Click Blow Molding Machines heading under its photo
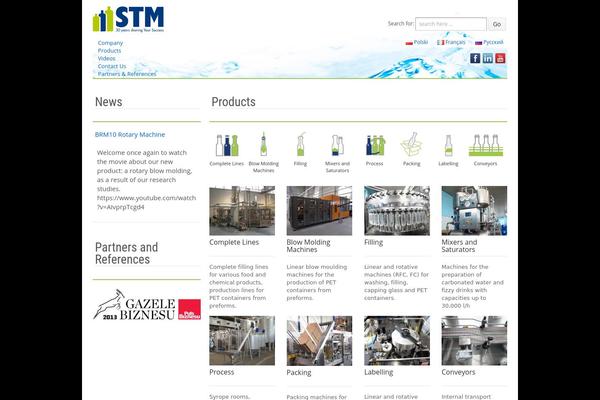The height and width of the screenshot is (400, 600). [x=308, y=246]
